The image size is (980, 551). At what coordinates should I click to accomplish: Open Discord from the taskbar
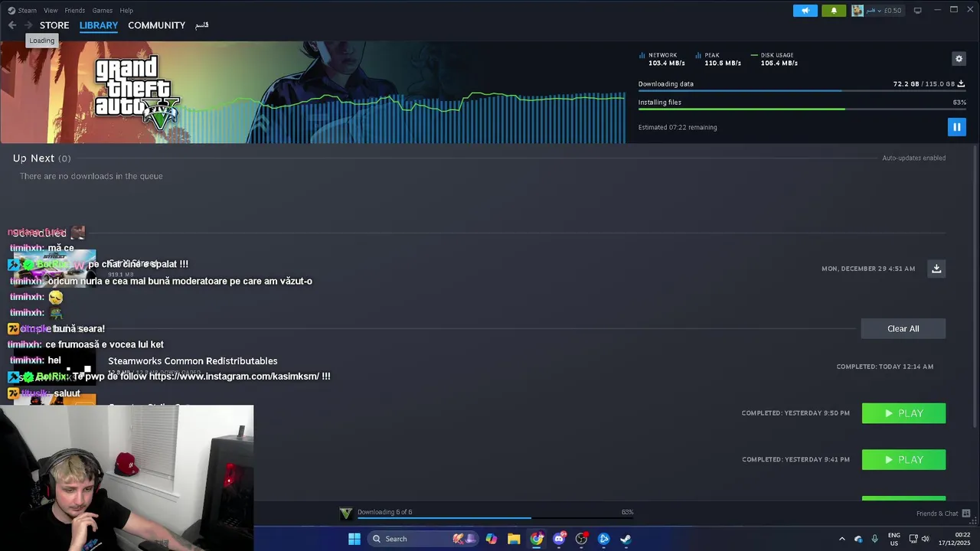[x=559, y=539]
